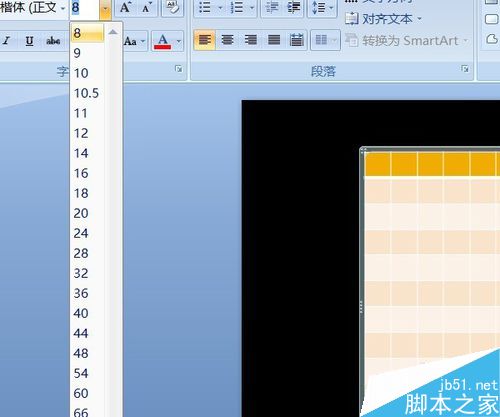Click the Increase Font Size button
Viewport: 500px width, 417px height.
(x=125, y=7)
